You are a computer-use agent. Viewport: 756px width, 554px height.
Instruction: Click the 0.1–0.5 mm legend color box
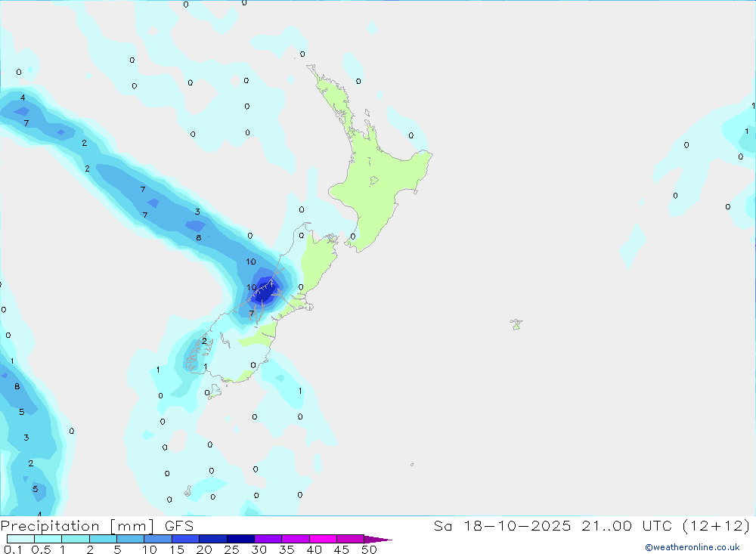click(20, 539)
